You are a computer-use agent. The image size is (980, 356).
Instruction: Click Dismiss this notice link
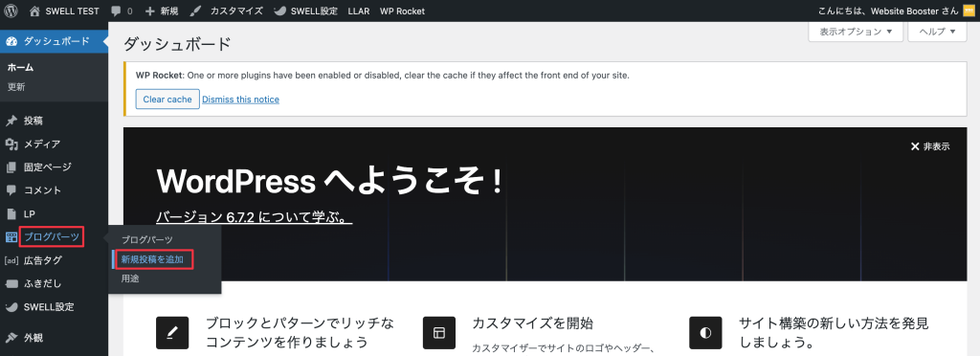pyautogui.click(x=240, y=100)
